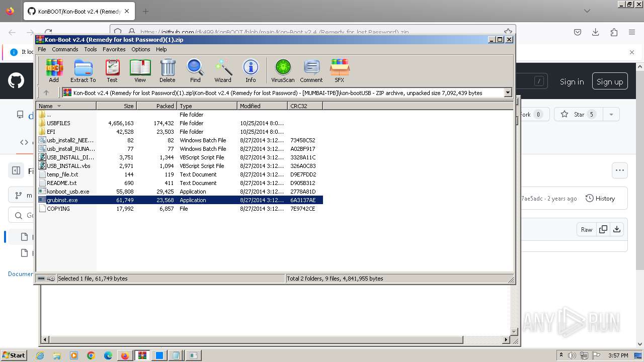Open Firefox downloads arrow icon
The image size is (644, 362).
(x=596, y=32)
